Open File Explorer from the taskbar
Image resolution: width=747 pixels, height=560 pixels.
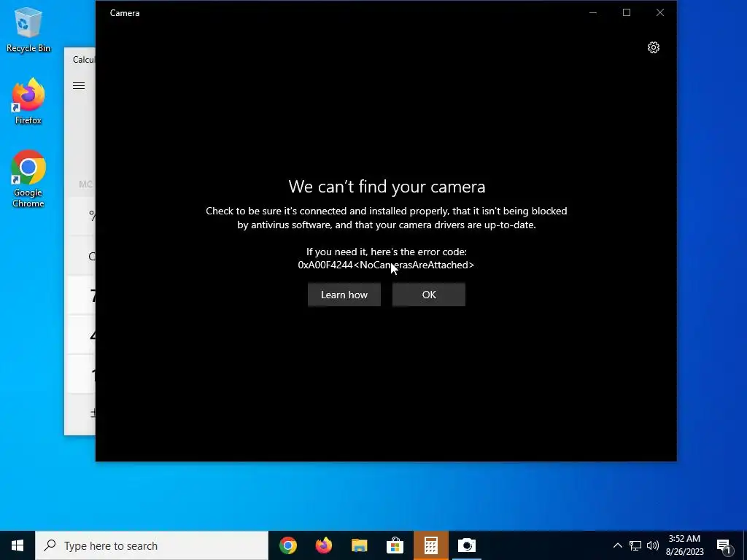coord(359,545)
